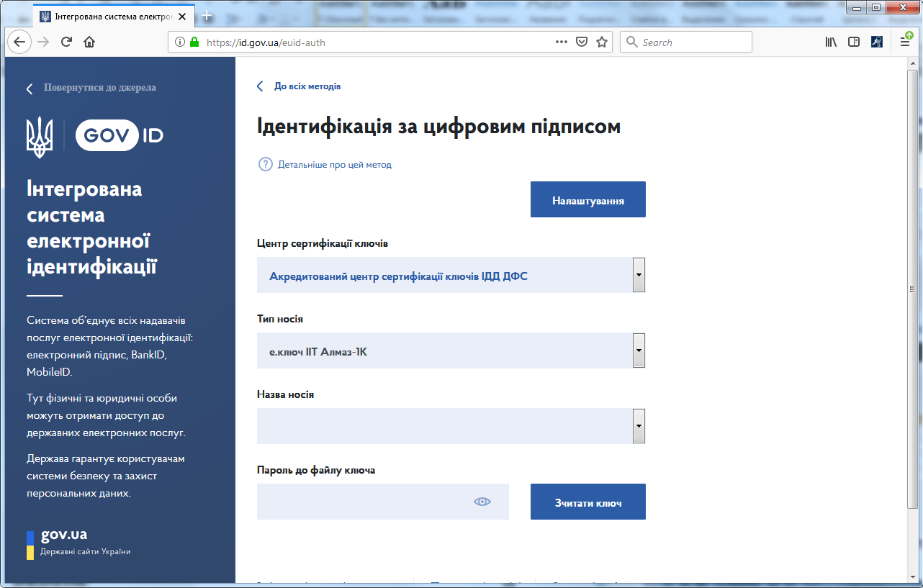Click the chevron beside 'Повернутися до джерела'

click(30, 89)
